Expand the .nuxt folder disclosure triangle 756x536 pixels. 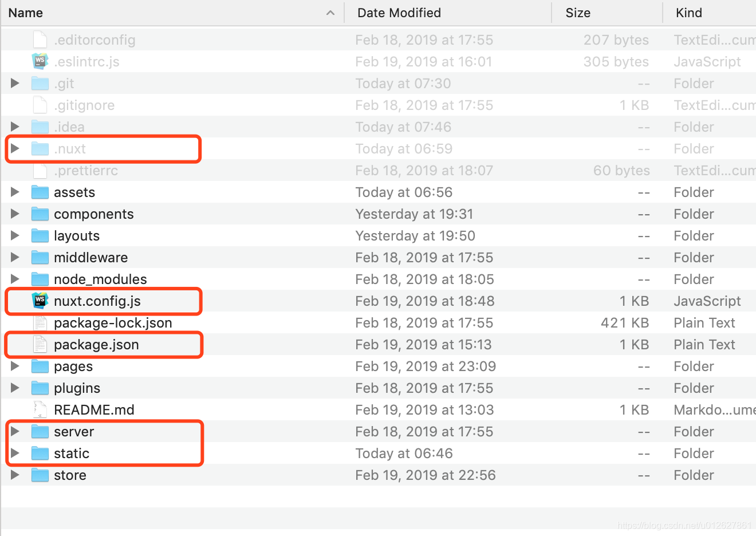coord(15,148)
